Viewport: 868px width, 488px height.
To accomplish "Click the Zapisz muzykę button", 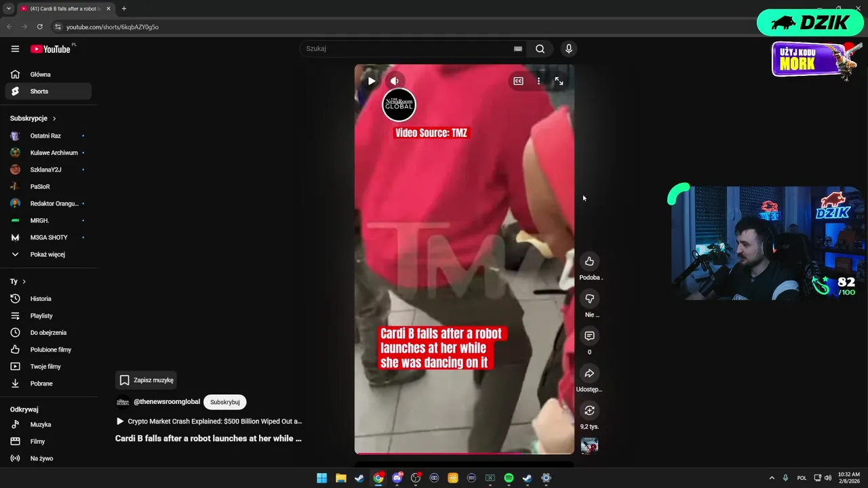I will [x=146, y=380].
